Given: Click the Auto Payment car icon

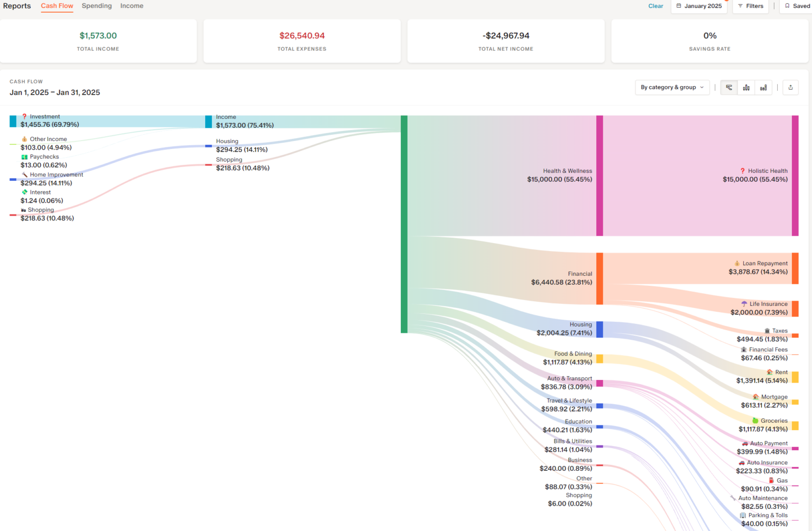Looking at the screenshot, I should (745, 443).
